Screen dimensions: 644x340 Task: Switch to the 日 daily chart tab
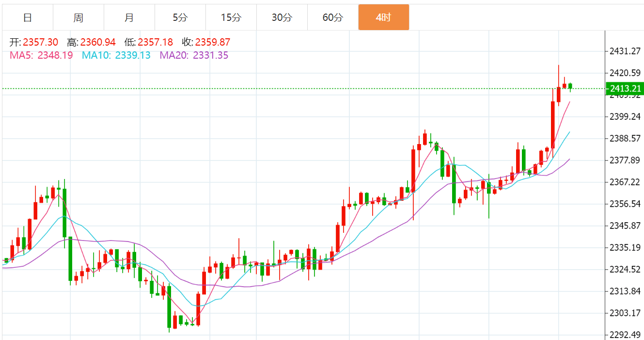coord(28,17)
